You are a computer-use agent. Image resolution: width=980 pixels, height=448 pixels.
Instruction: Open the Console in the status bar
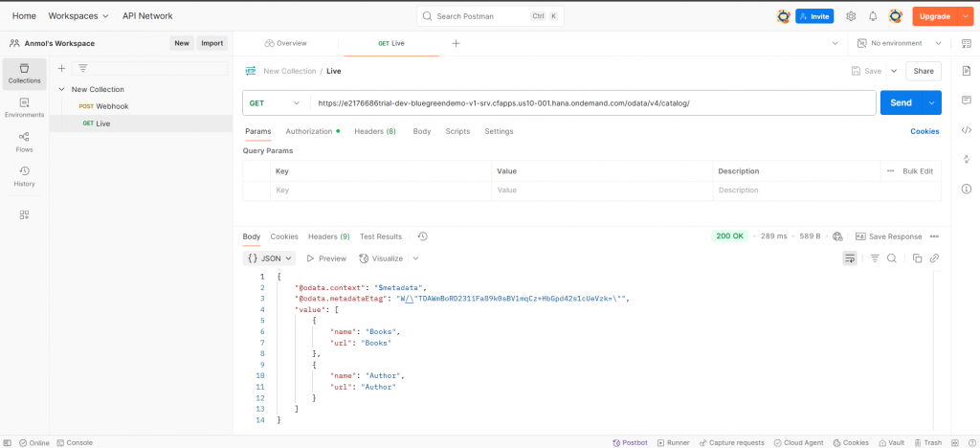(75, 442)
